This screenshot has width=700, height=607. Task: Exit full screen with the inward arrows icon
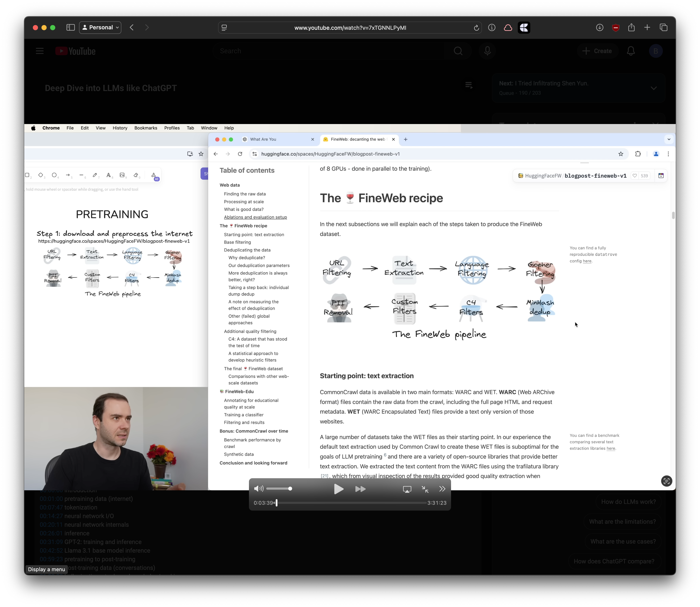pyautogui.click(x=425, y=489)
